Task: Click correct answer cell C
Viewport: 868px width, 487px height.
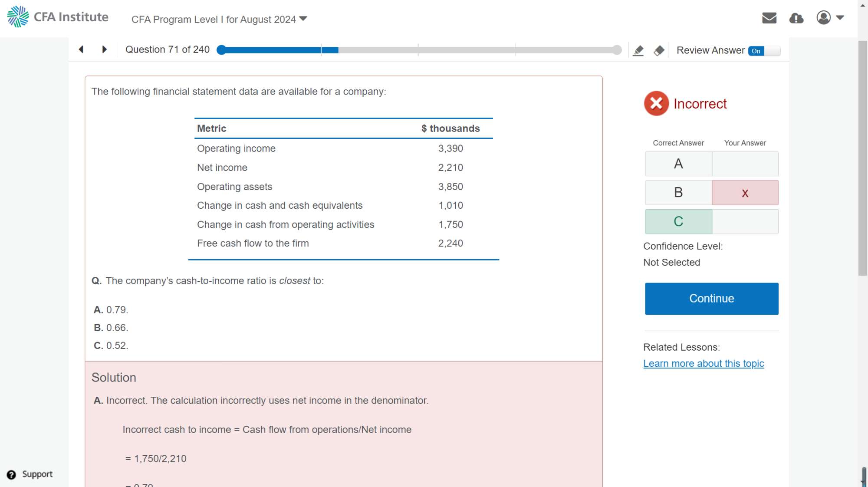Action: pyautogui.click(x=678, y=222)
